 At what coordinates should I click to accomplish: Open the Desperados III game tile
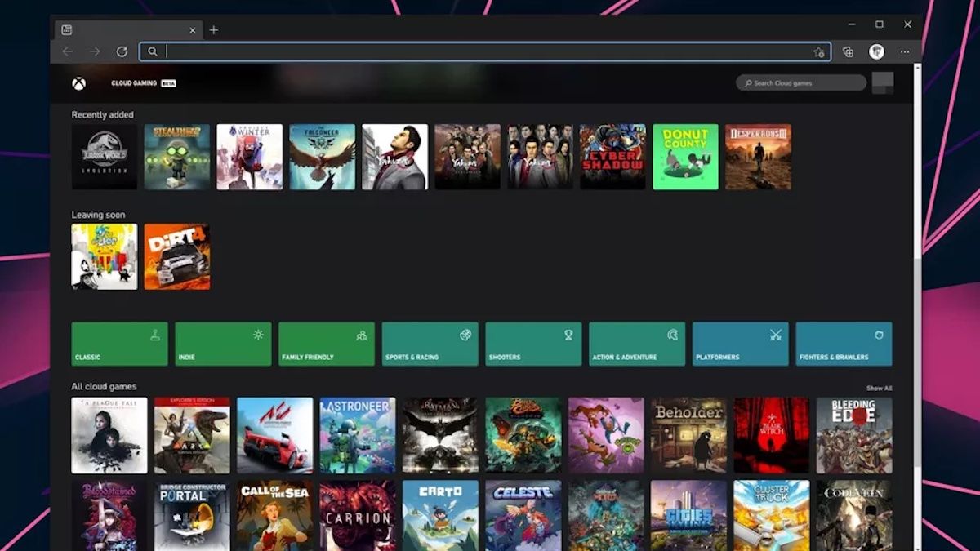pyautogui.click(x=759, y=157)
